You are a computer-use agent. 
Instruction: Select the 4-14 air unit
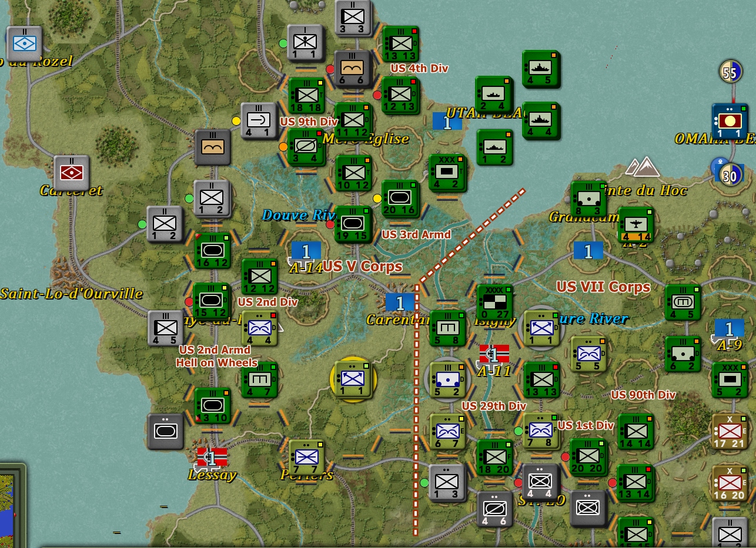(635, 224)
